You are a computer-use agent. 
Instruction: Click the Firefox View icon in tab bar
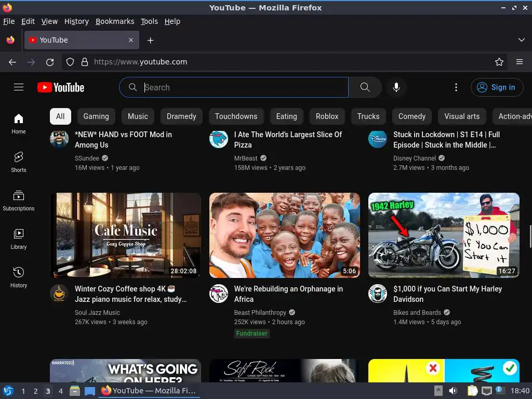click(10, 40)
